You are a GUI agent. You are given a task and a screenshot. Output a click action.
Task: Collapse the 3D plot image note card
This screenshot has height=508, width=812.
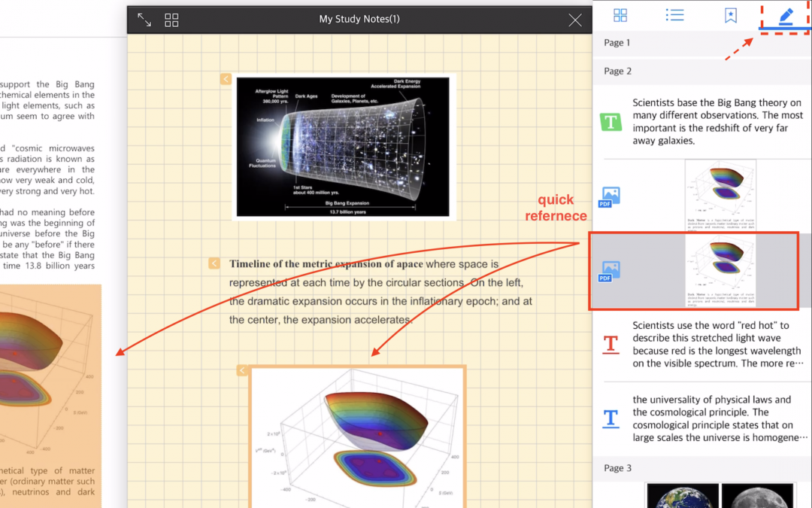click(242, 370)
